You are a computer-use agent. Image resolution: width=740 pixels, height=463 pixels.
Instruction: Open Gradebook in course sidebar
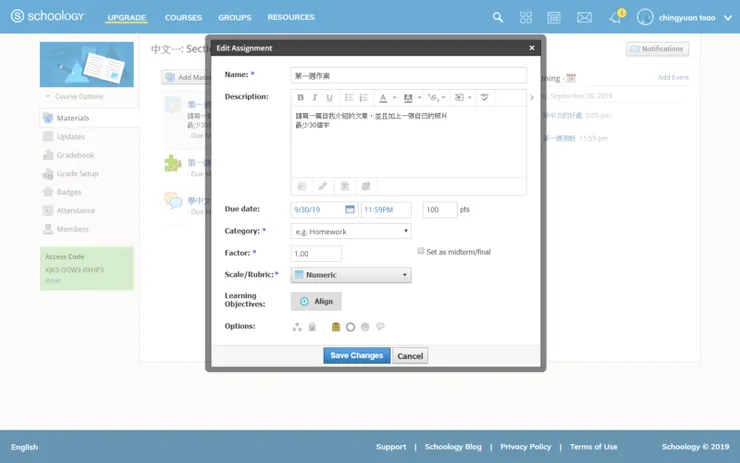76,155
